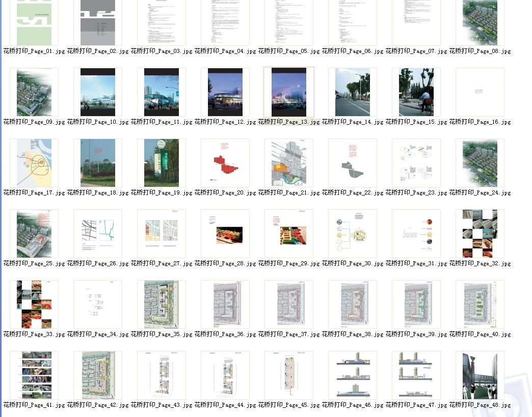Image resolution: width=532 pixels, height=417 pixels.
Task: Select thumbnail of 花桥打印_Page_33.jpg
Action: pyautogui.click(x=34, y=304)
